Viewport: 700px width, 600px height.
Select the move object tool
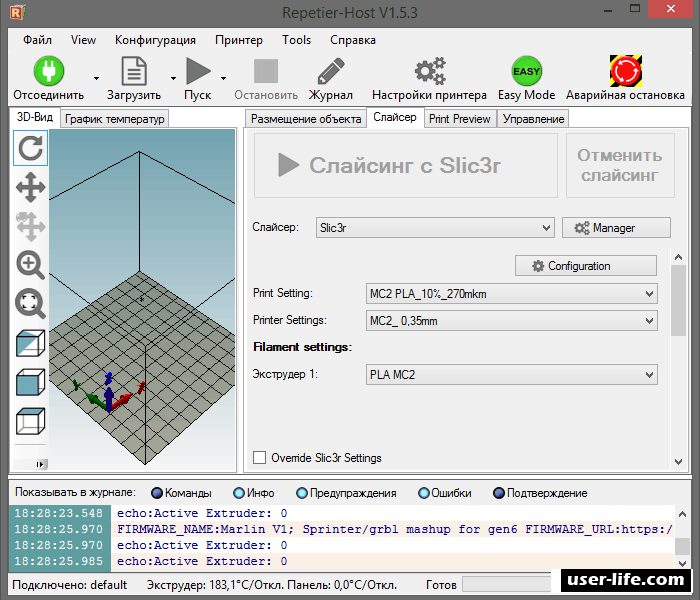coord(30,226)
